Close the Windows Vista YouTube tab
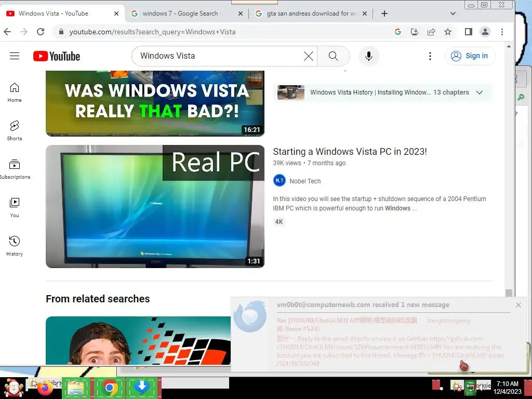This screenshot has width=532, height=399. tap(116, 14)
